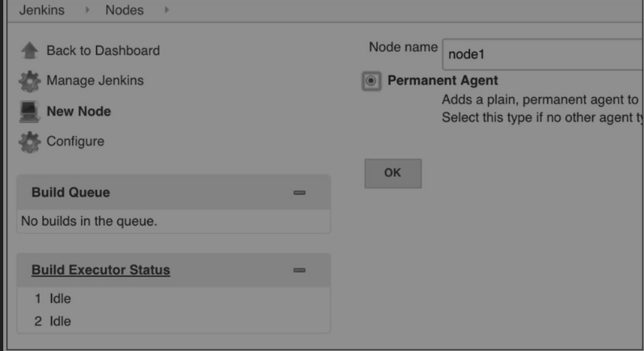
Task: Click the Back to Dashboard arrow icon
Action: [28, 51]
